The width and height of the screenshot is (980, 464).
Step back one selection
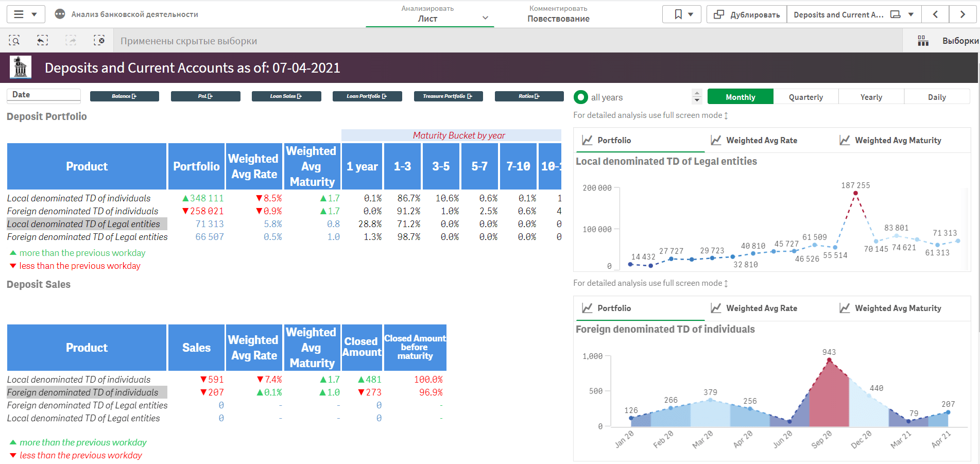click(43, 41)
